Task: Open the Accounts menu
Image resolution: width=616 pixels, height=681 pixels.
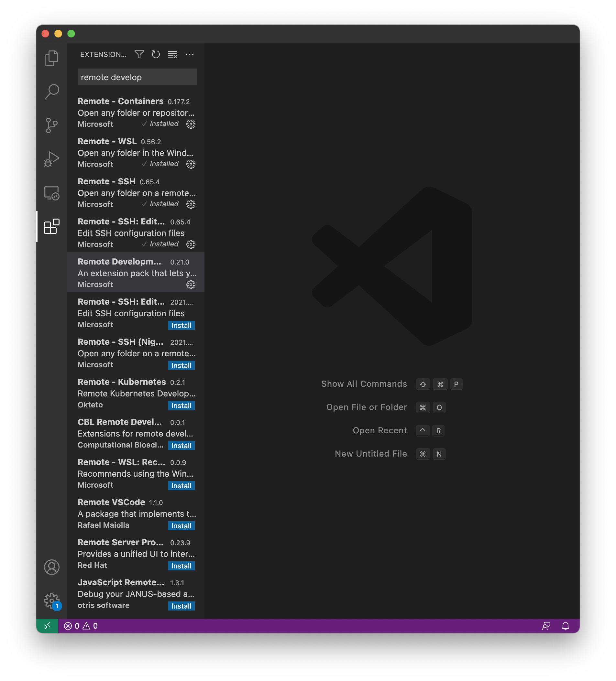Action: tap(51, 567)
